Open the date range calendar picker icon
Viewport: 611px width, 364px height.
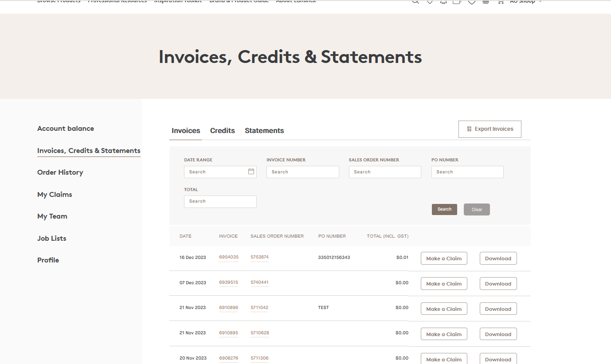pos(251,172)
